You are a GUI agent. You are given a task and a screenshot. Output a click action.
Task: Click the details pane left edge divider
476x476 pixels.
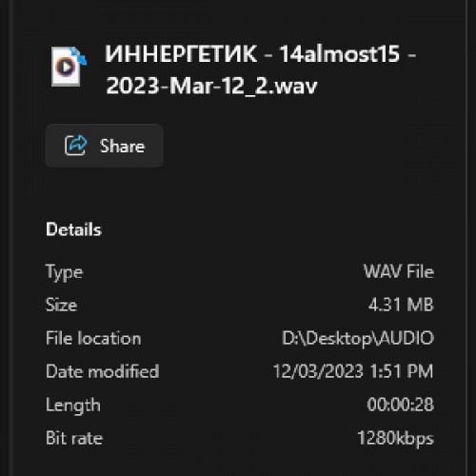(11, 238)
